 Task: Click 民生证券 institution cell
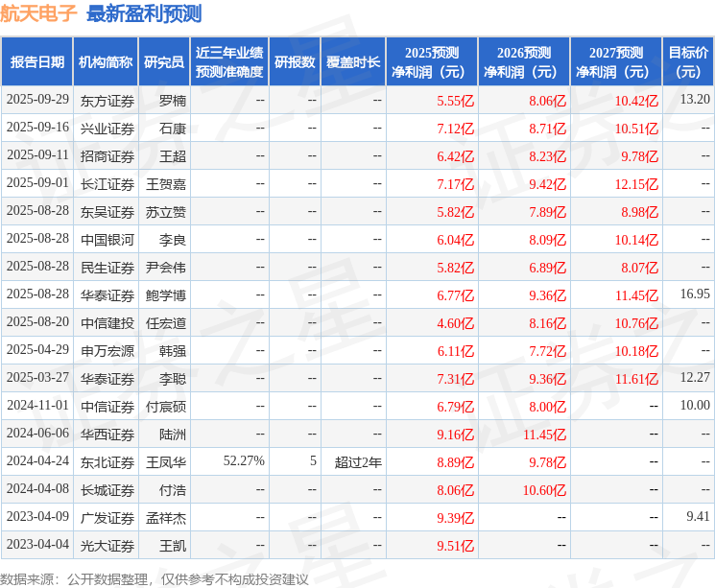(x=107, y=267)
